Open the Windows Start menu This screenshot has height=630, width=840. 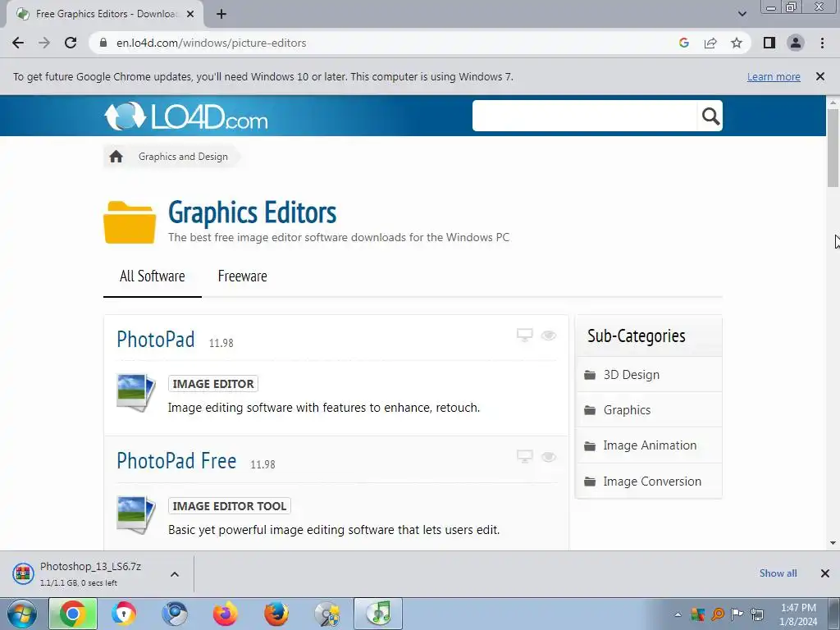point(21,614)
